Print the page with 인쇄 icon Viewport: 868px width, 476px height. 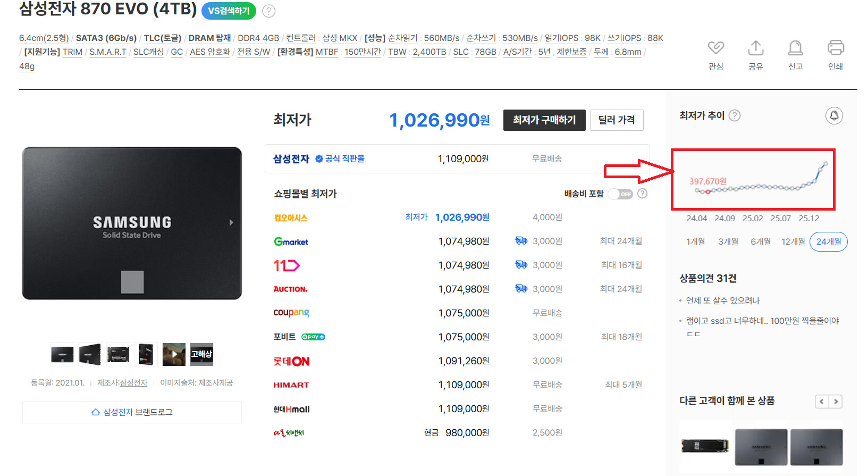836,48
